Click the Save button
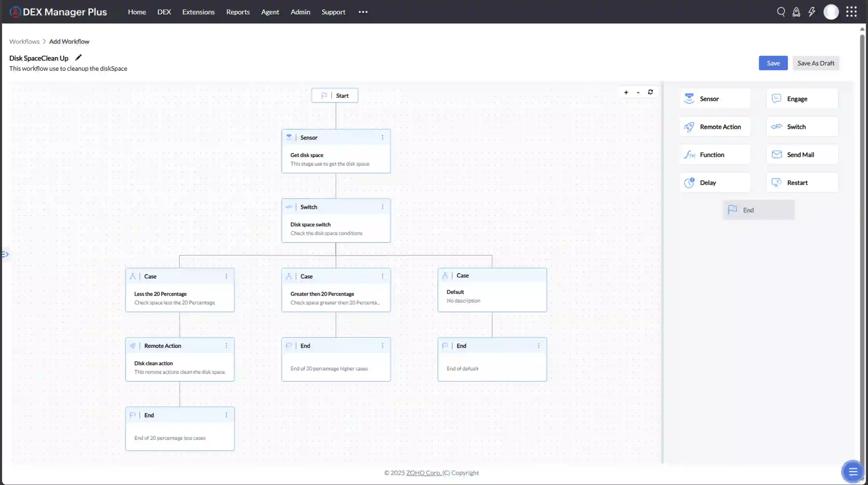Image resolution: width=868 pixels, height=485 pixels. coord(773,63)
